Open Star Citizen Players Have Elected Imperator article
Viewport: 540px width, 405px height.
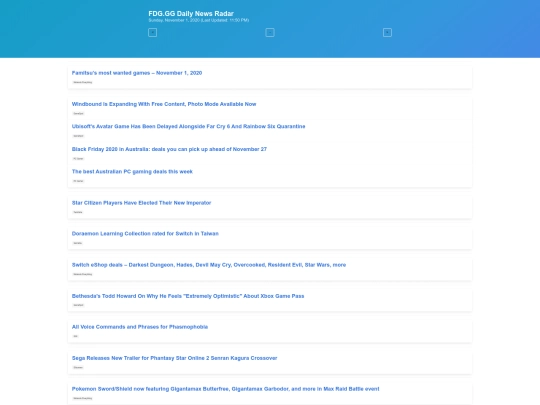click(141, 203)
